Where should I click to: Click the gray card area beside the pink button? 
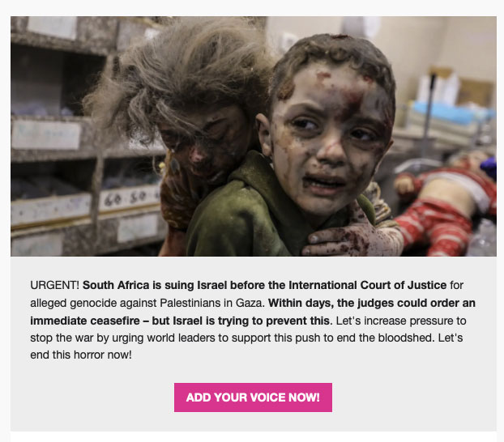click(x=414, y=397)
